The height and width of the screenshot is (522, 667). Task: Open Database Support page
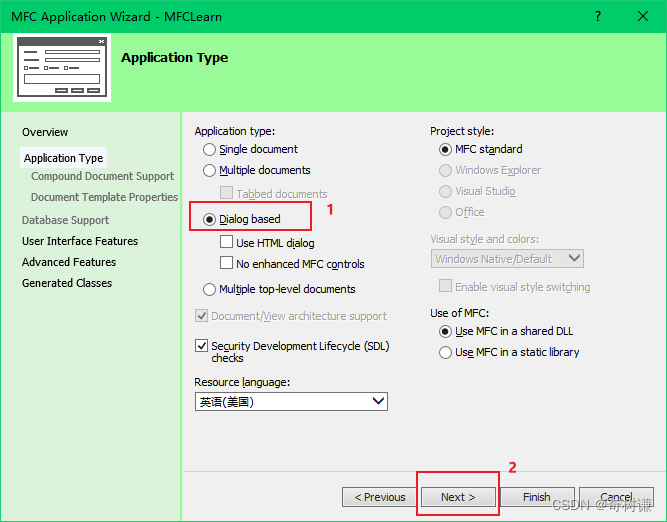click(66, 220)
